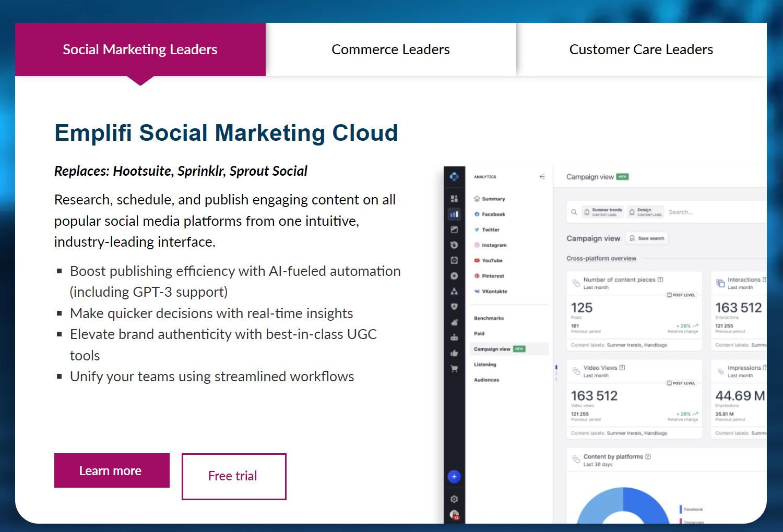Click the Emplifi logo icon in sidebar
The height and width of the screenshot is (532, 783).
click(454, 177)
